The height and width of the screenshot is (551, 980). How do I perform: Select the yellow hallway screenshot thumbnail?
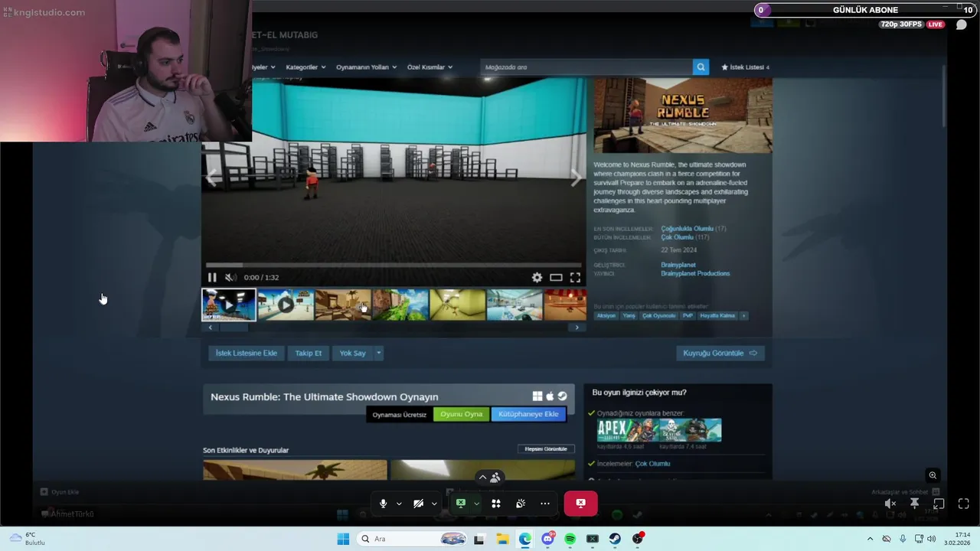tap(457, 305)
